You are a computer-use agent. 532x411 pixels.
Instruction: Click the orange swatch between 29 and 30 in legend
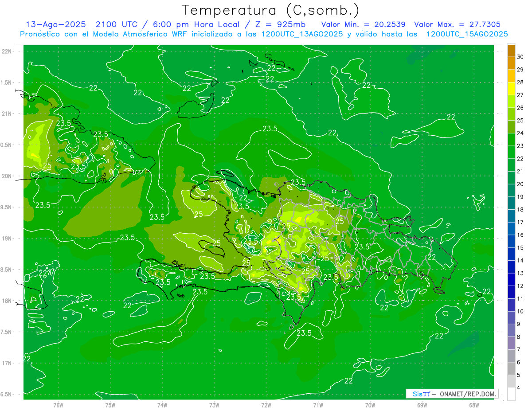click(511, 63)
